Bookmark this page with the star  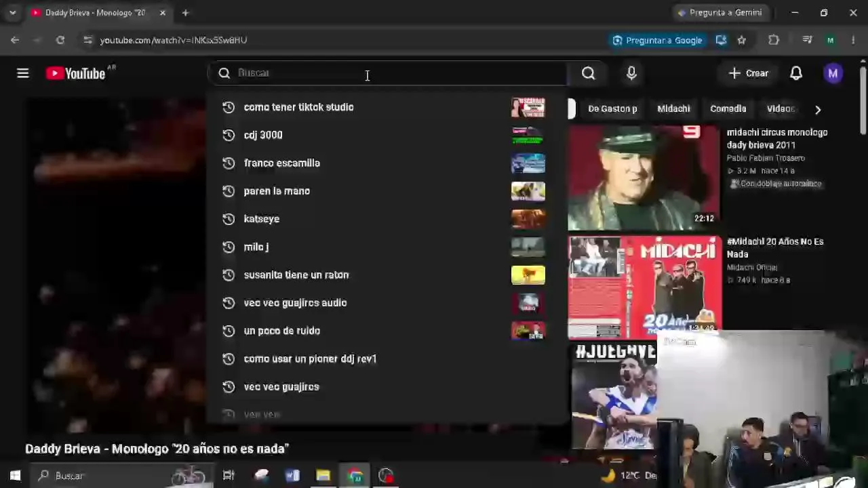click(x=742, y=40)
